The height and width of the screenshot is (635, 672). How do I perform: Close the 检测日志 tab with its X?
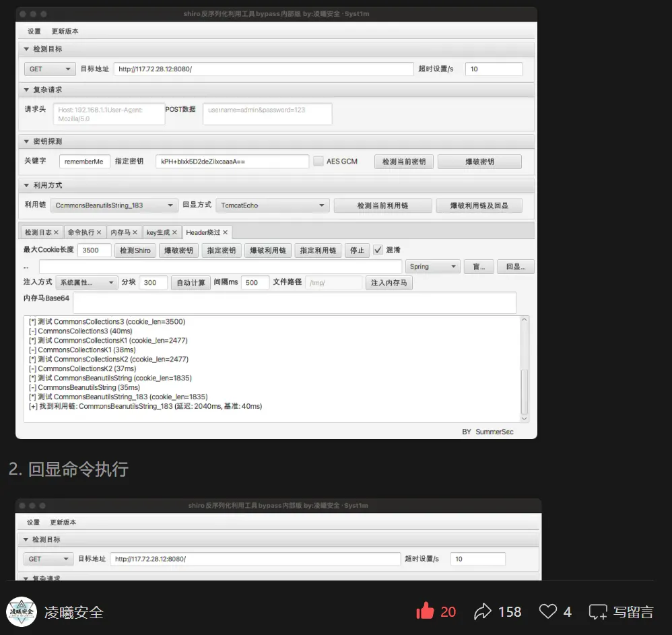[56, 232]
